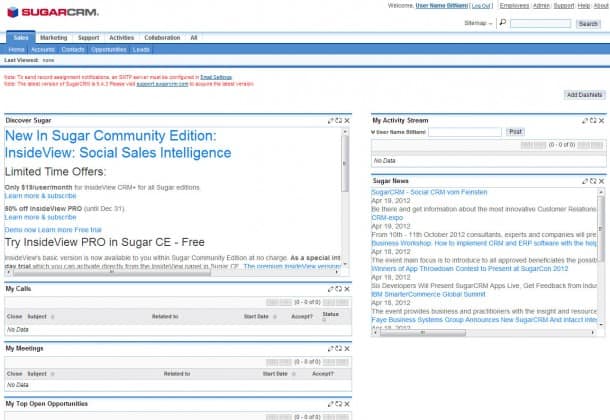This screenshot has width=610, height=420.
Task: Sort My Calls by Subject arrow icon
Action: [x=53, y=317]
